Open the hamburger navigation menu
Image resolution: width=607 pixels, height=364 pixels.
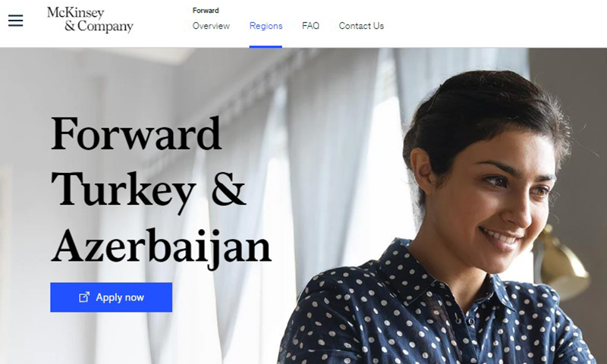click(x=15, y=20)
